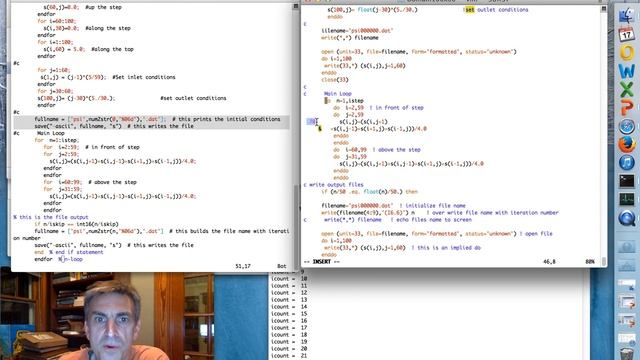The height and width of the screenshot is (360, 640).
Task: Click 'close(33)' line in right window
Action: pos(335,80)
